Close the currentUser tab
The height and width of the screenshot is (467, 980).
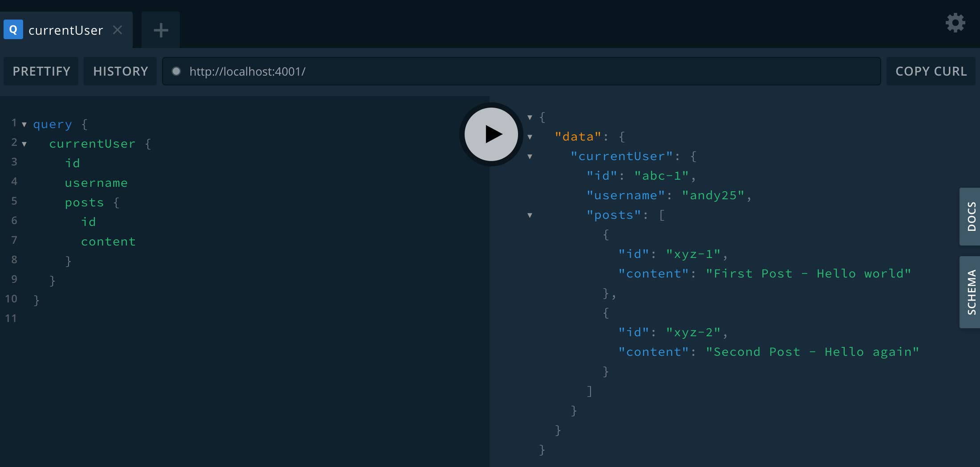point(117,30)
